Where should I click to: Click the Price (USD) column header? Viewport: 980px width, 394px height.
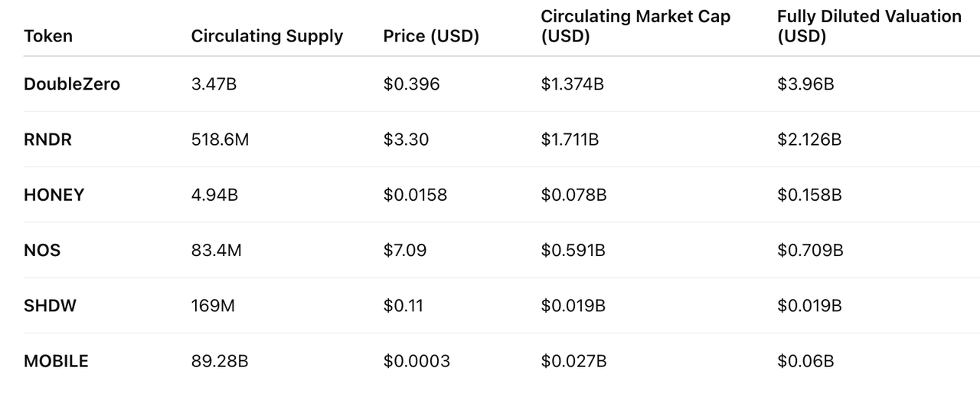point(430,36)
